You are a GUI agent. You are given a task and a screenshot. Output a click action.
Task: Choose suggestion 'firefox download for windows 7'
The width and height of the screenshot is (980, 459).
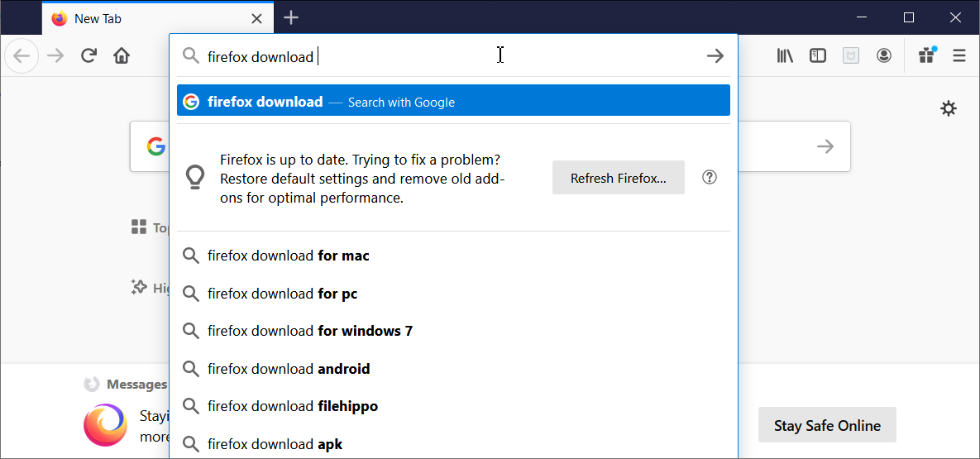pos(453,331)
